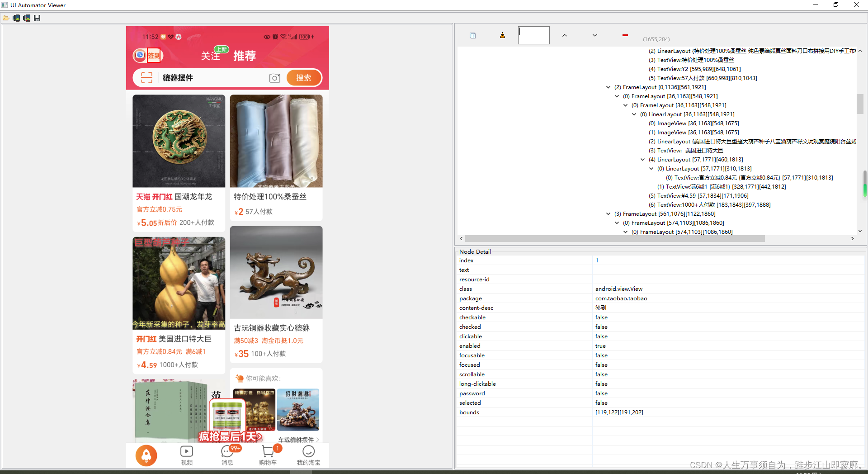Viewport: 868px width, 474px height.
Task: Click the 你可能喜欢 section heading
Action: point(264,379)
